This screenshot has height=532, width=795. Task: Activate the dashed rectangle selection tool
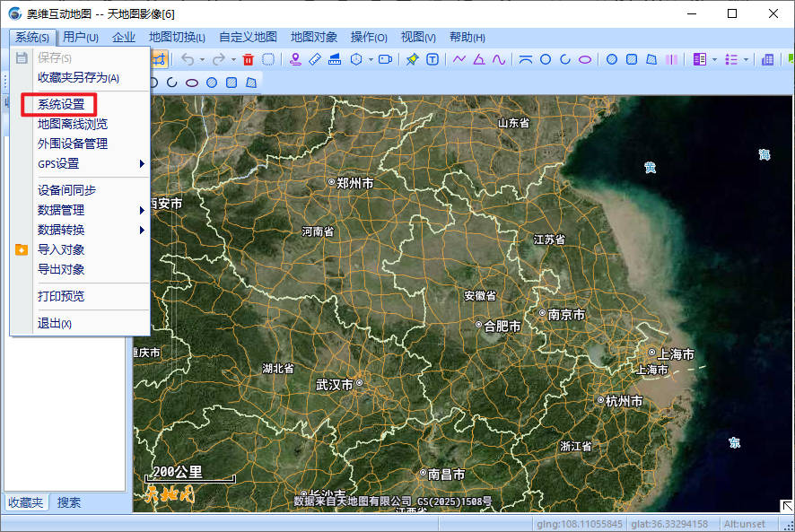(268, 59)
